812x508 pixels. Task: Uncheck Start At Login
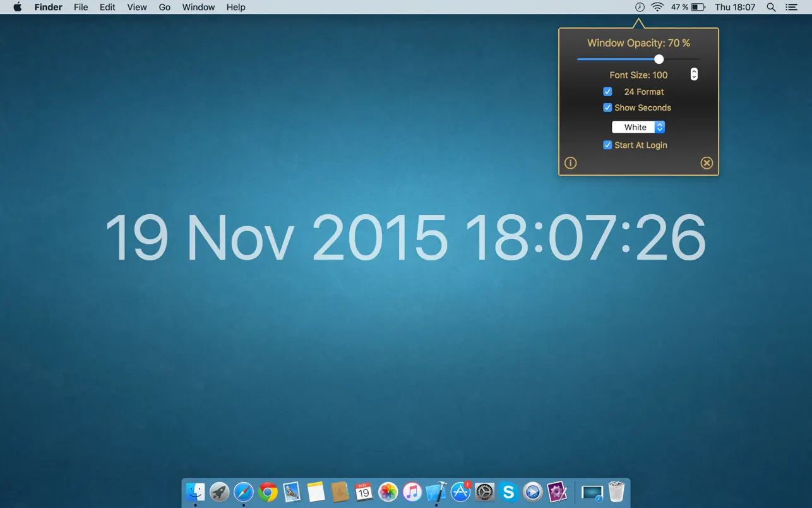607,145
